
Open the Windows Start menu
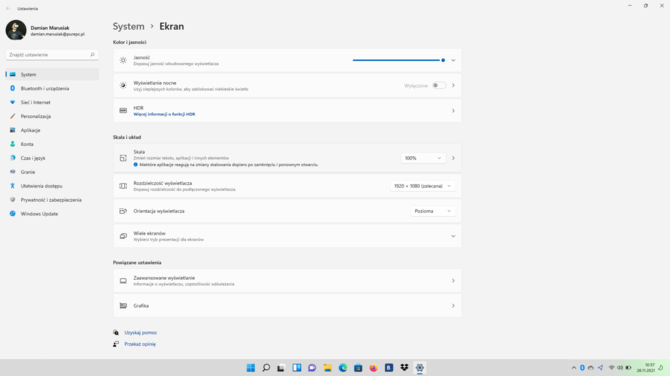point(251,367)
